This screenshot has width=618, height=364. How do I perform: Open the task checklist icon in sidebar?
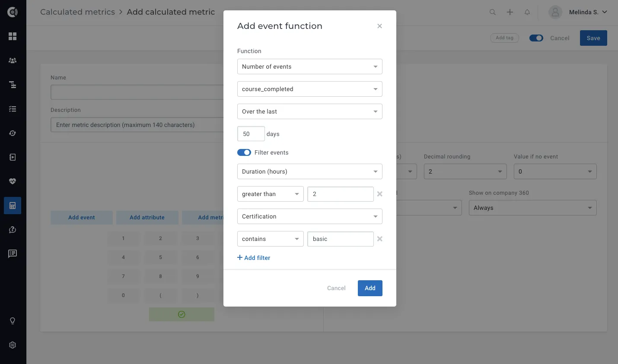pyautogui.click(x=13, y=109)
